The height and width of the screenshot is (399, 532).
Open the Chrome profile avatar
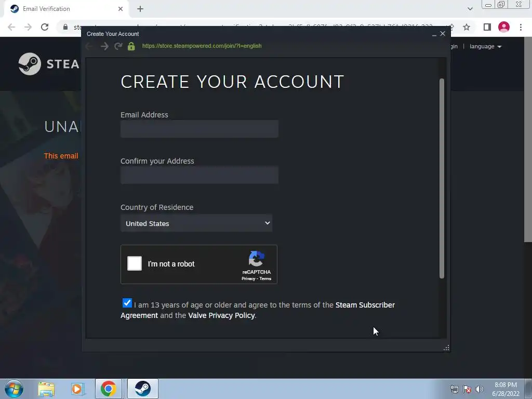504,27
